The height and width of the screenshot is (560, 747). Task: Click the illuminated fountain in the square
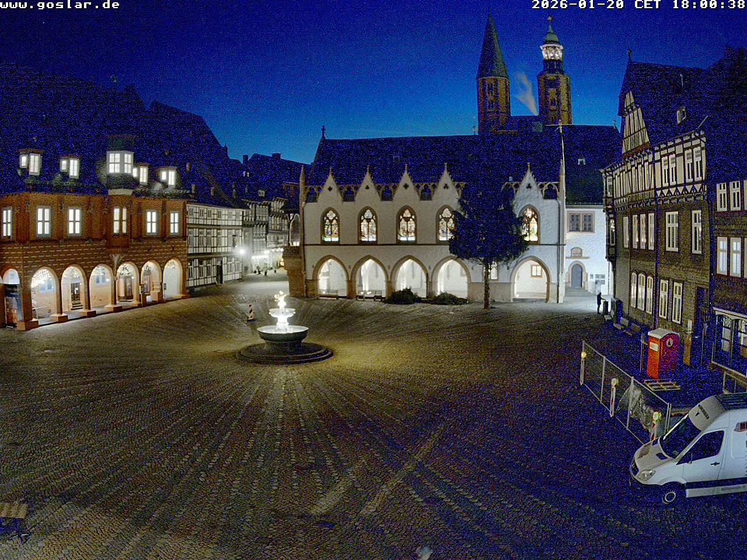tap(283, 332)
